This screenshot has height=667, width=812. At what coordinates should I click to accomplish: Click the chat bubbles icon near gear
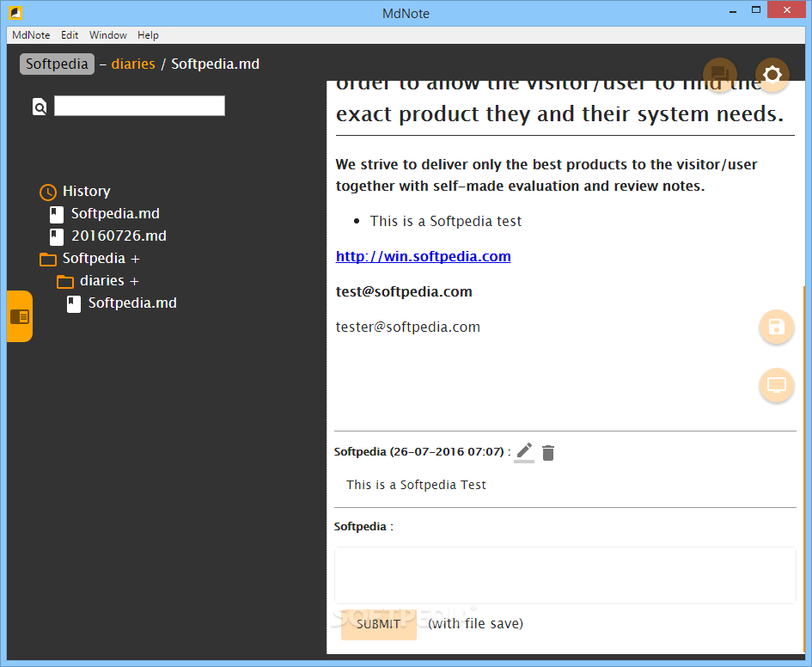pos(720,75)
